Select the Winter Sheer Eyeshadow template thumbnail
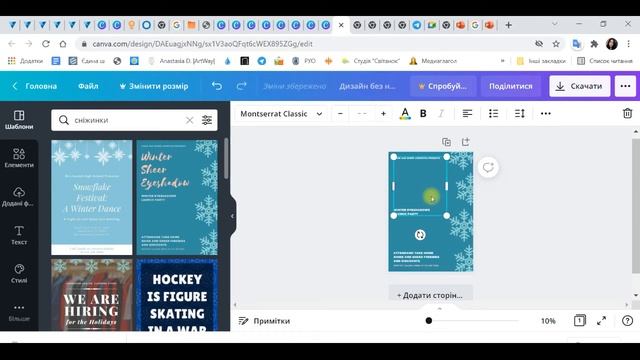This screenshot has height=360, width=640. coord(177,198)
